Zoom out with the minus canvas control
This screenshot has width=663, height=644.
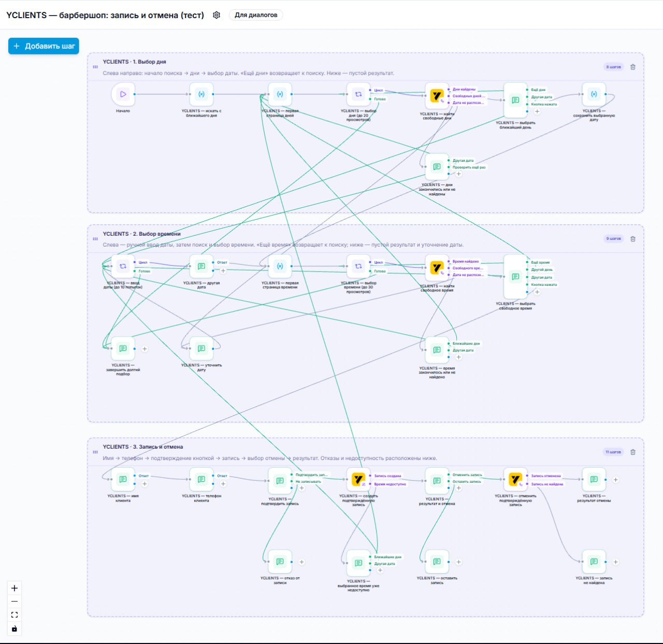[15, 602]
